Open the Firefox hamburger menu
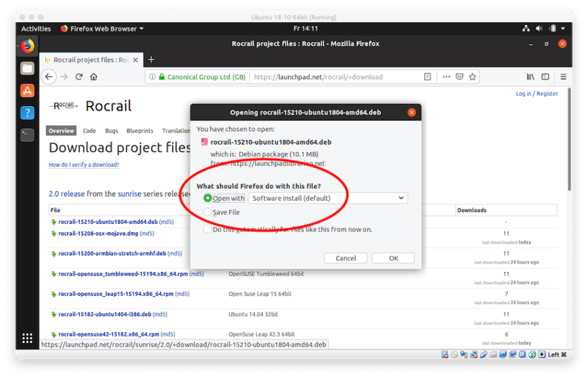Image resolution: width=588 pixels, height=378 pixels. pyautogui.click(x=563, y=77)
